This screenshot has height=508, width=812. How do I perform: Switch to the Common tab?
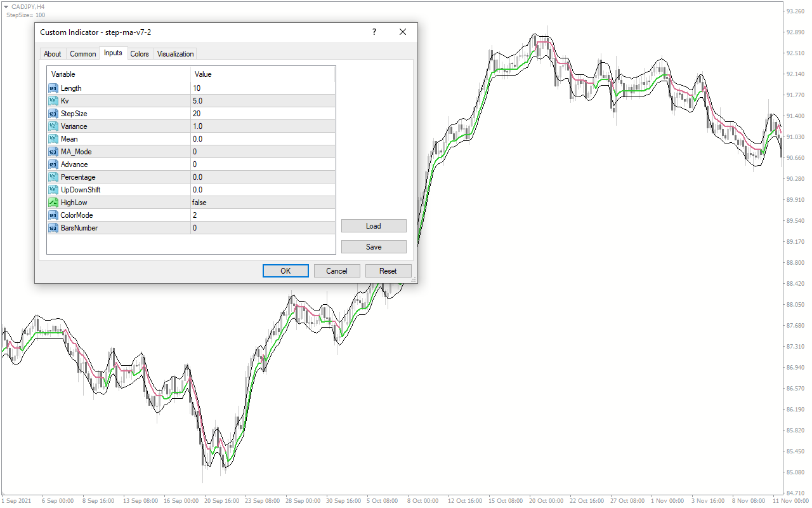point(83,54)
